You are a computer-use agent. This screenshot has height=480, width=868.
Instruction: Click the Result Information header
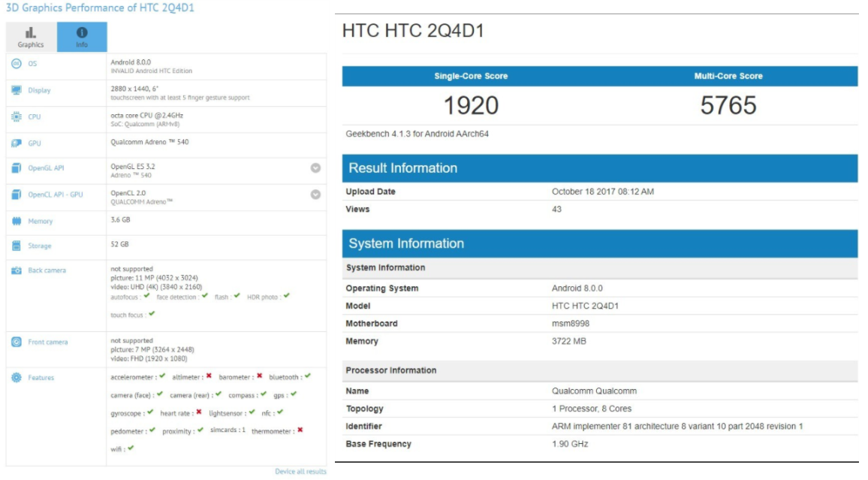[x=600, y=168]
